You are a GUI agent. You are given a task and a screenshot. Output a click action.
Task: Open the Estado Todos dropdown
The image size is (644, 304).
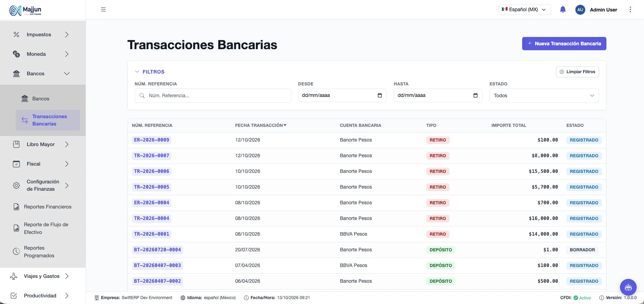(x=544, y=96)
